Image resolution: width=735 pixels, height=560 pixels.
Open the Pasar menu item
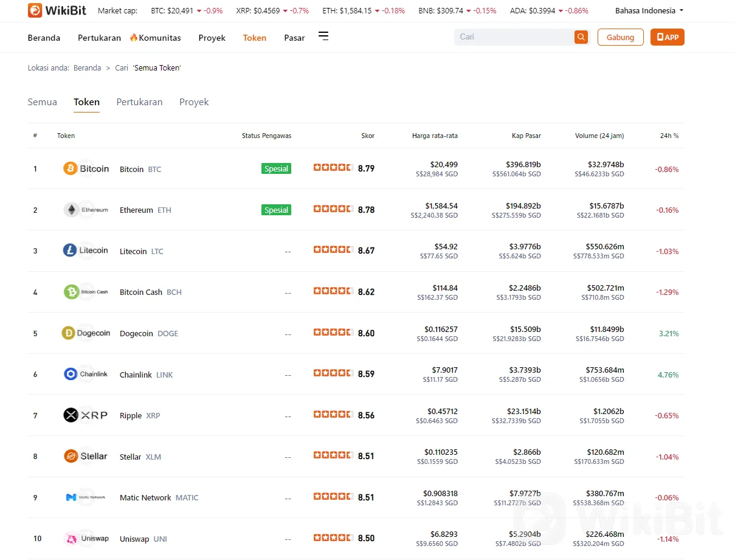coord(294,38)
